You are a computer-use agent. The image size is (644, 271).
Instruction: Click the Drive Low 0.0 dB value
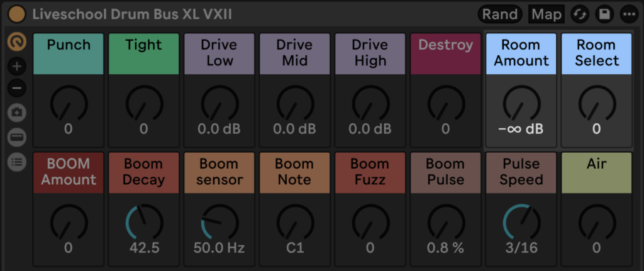coord(219,130)
